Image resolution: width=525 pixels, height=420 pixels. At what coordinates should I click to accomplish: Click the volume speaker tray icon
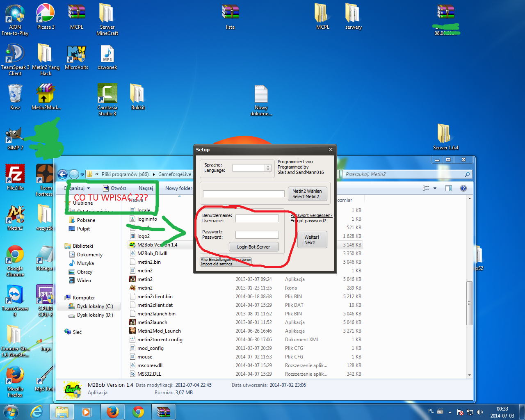479,412
